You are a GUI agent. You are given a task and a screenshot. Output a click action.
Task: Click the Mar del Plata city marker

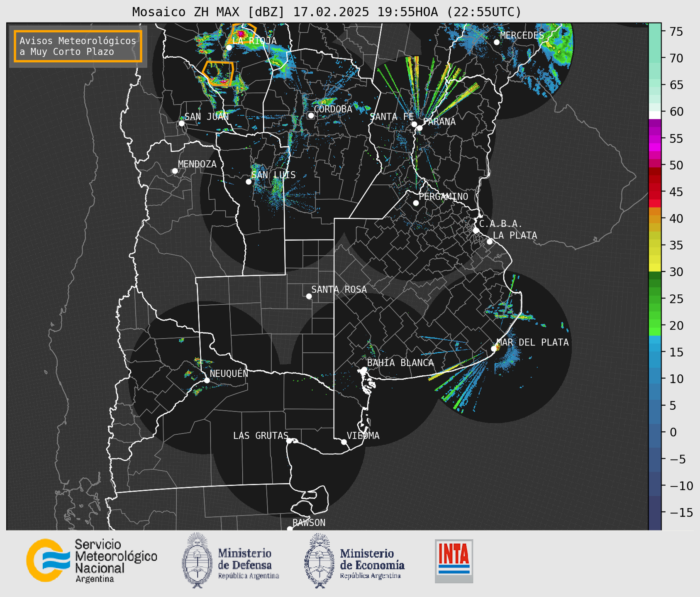494,349
